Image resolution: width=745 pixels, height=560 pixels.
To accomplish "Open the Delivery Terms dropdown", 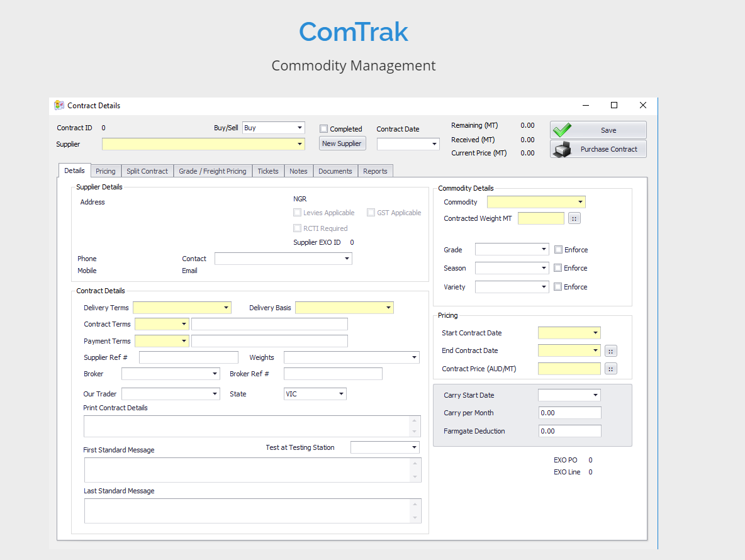I will (x=226, y=308).
